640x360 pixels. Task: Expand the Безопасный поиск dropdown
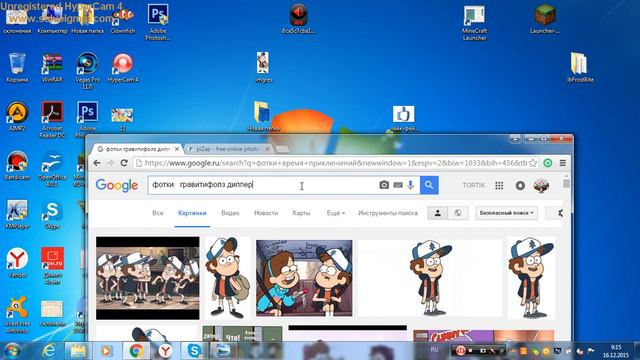point(506,213)
